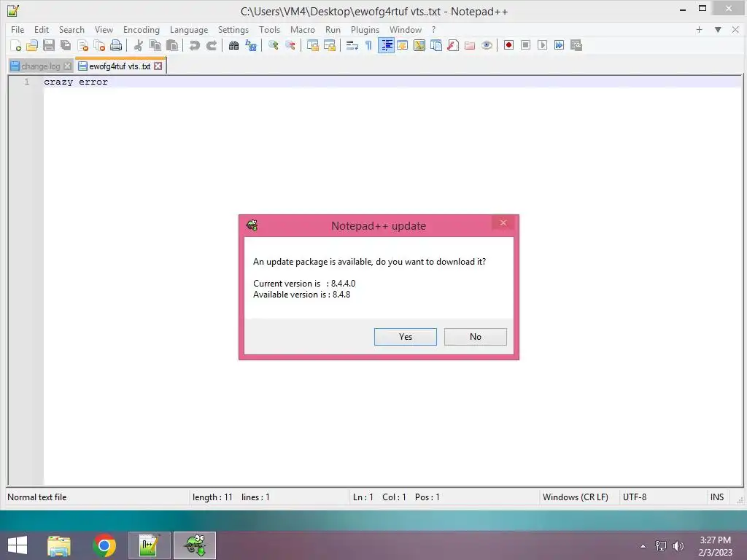Open the File menu

tap(18, 29)
